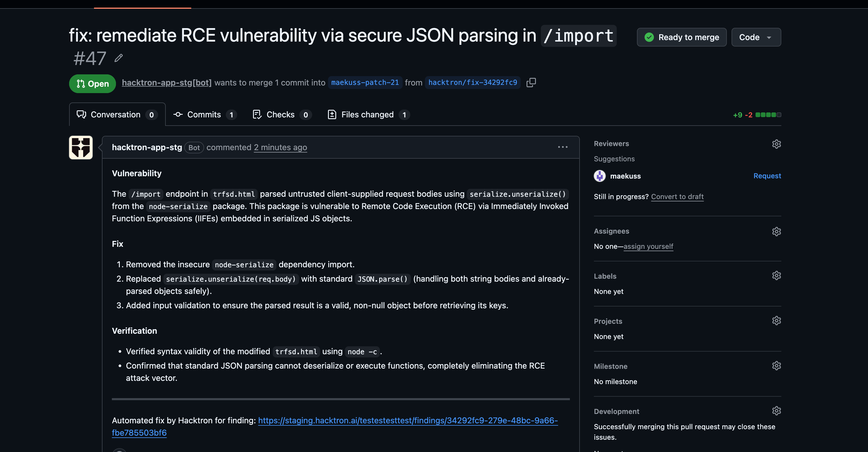Open the comment options ellipsis menu
The height and width of the screenshot is (452, 868).
(x=563, y=147)
